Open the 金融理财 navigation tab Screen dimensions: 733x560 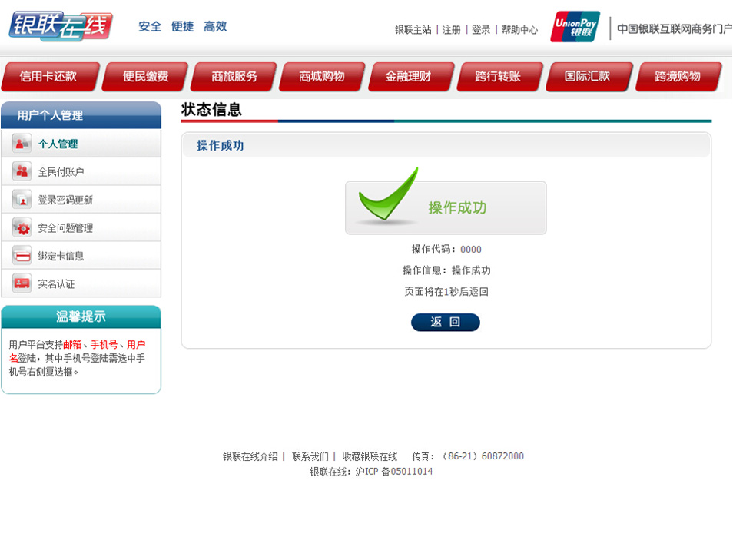click(411, 76)
